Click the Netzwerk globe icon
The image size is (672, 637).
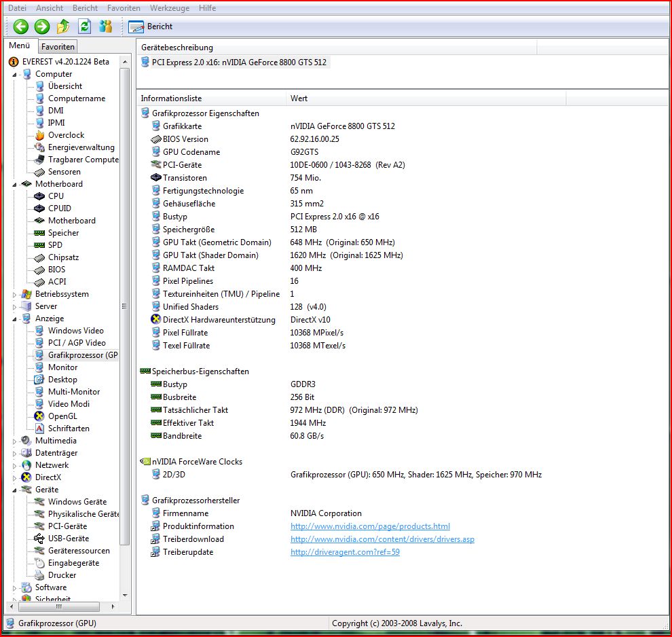26,465
